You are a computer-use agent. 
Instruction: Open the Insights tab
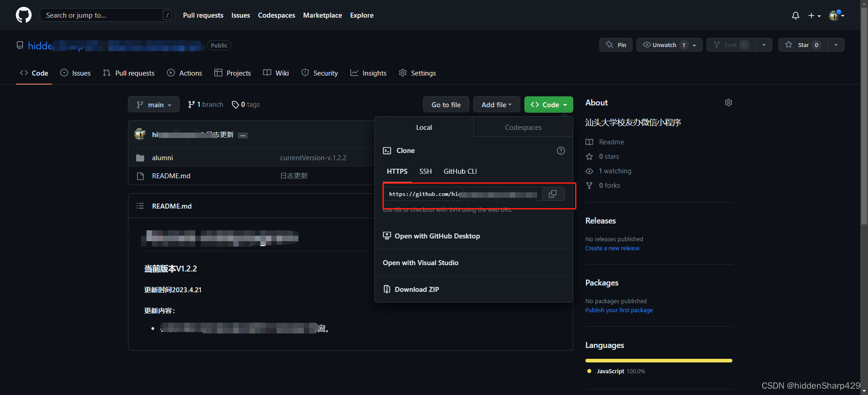tap(368, 73)
